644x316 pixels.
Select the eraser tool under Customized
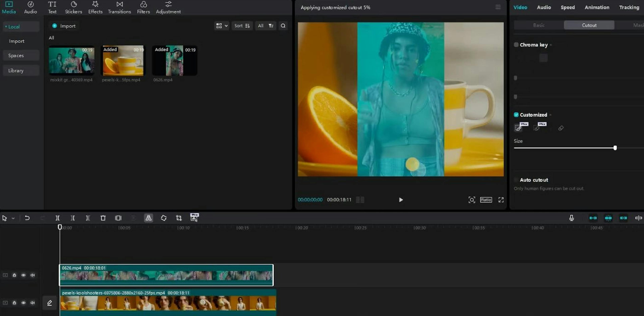tap(561, 128)
